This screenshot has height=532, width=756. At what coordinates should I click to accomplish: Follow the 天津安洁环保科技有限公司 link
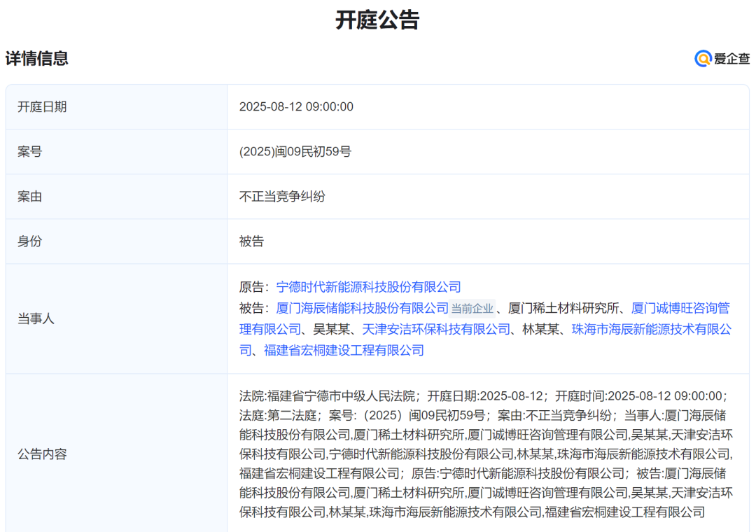coord(435,329)
